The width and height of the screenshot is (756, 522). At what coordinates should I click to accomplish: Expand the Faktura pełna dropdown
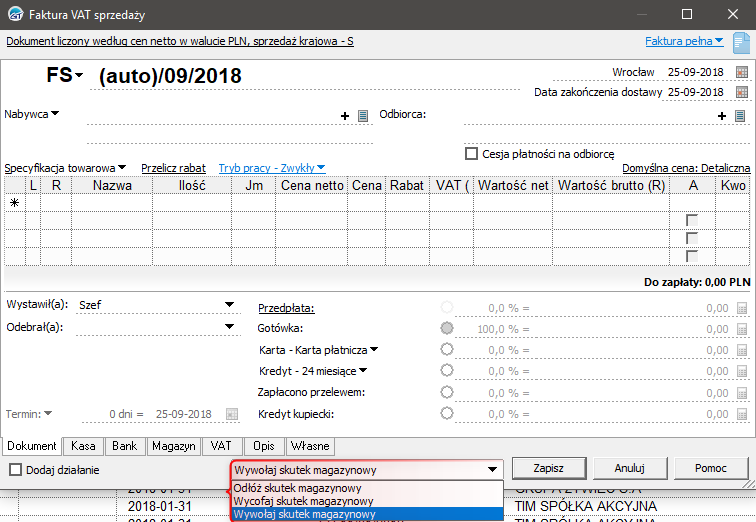(684, 41)
